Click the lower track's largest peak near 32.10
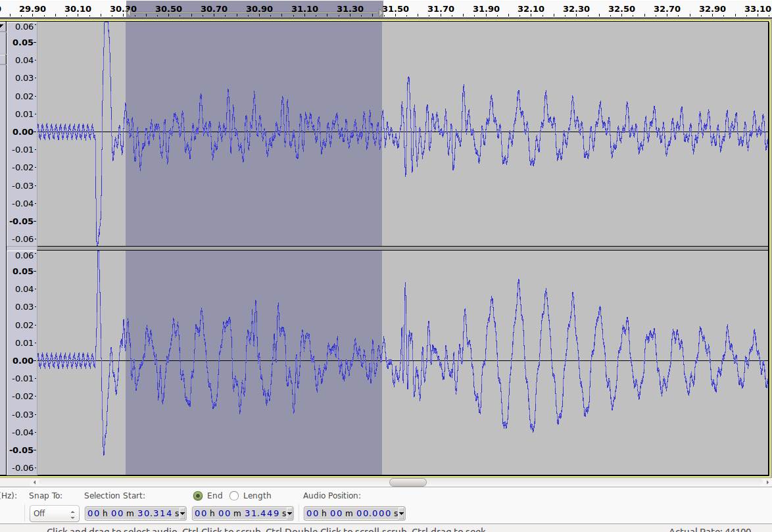Image resolution: width=772 pixels, height=532 pixels. pos(518,283)
